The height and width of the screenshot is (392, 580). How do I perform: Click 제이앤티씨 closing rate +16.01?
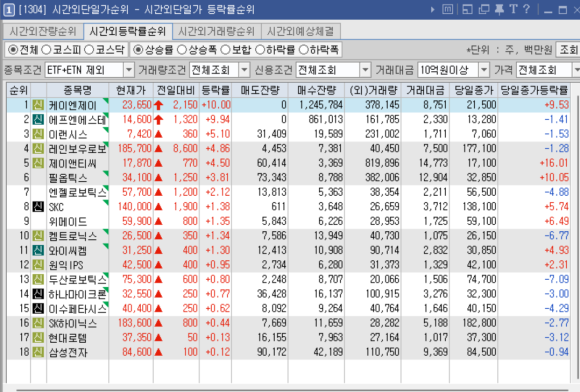(554, 163)
